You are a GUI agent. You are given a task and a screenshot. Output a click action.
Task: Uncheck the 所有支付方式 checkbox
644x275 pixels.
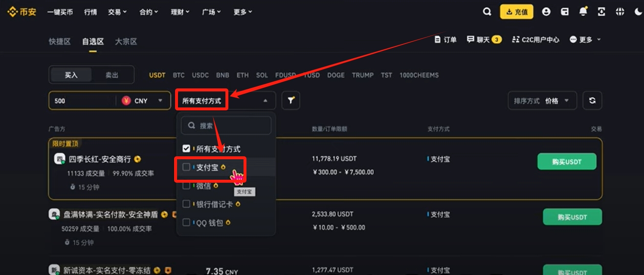(186, 148)
